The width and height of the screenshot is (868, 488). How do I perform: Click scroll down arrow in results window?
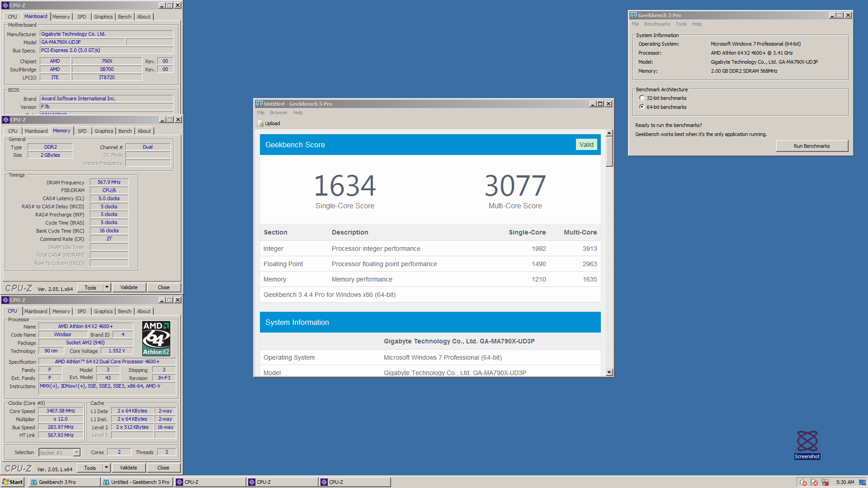pos(609,372)
